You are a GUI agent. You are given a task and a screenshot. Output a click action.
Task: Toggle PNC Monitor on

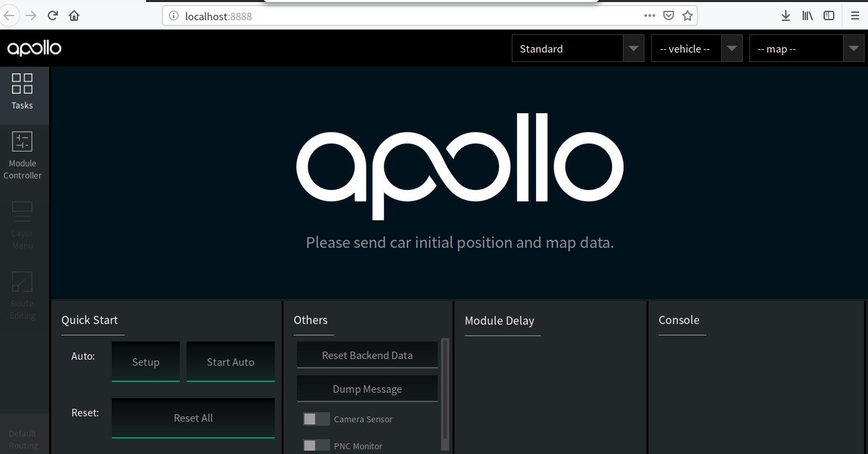click(x=316, y=445)
